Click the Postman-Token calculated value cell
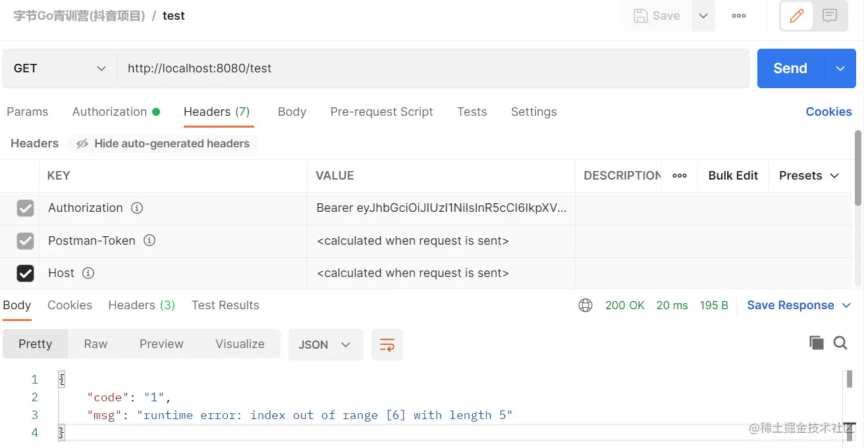Screen dimensions: 868x448 pos(441,241)
